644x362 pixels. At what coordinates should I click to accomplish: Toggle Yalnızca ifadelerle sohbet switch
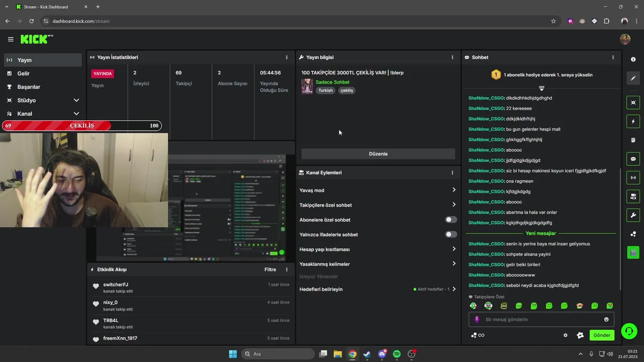coord(451,234)
